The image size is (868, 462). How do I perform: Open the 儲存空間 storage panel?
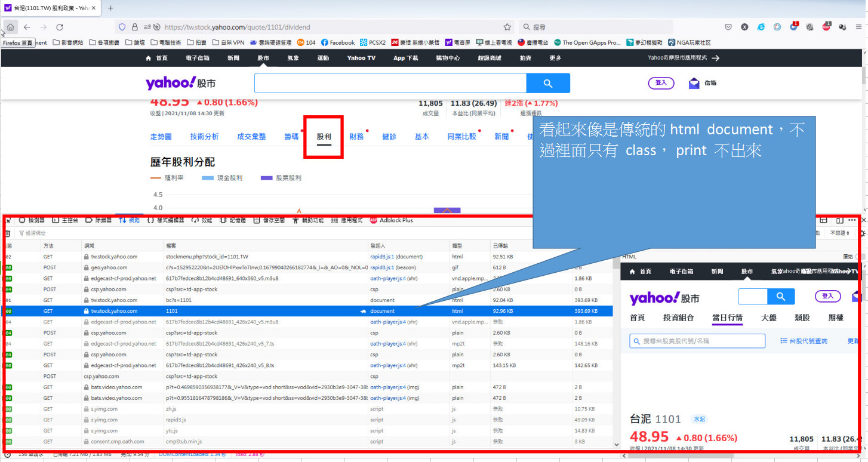[269, 220]
